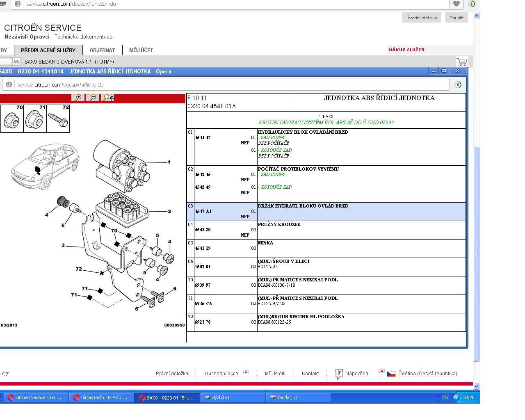Click the green download icon in popup address bar
Image resolution: width=525 pixels, height=420 pixels.
pos(458,84)
